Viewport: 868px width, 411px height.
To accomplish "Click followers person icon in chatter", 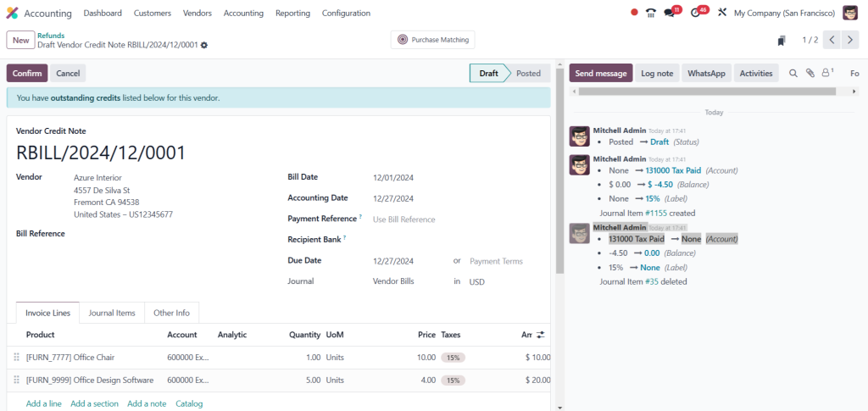I will tap(827, 73).
